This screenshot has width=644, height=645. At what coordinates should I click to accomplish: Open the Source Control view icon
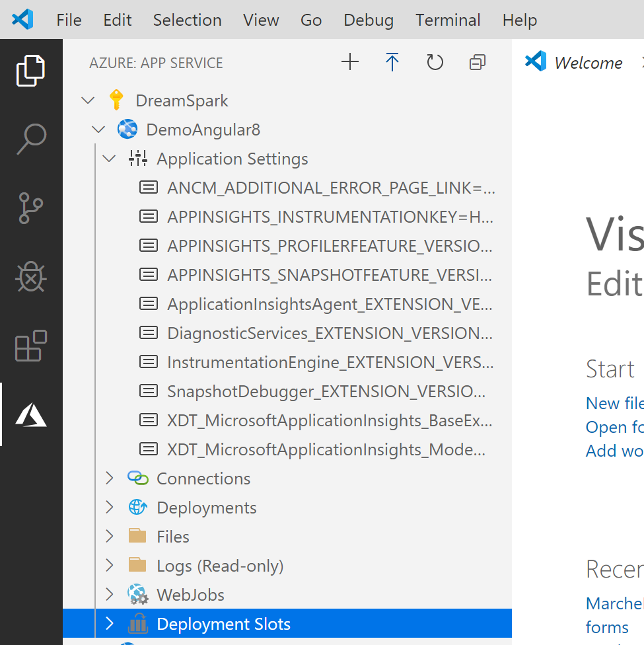31,208
